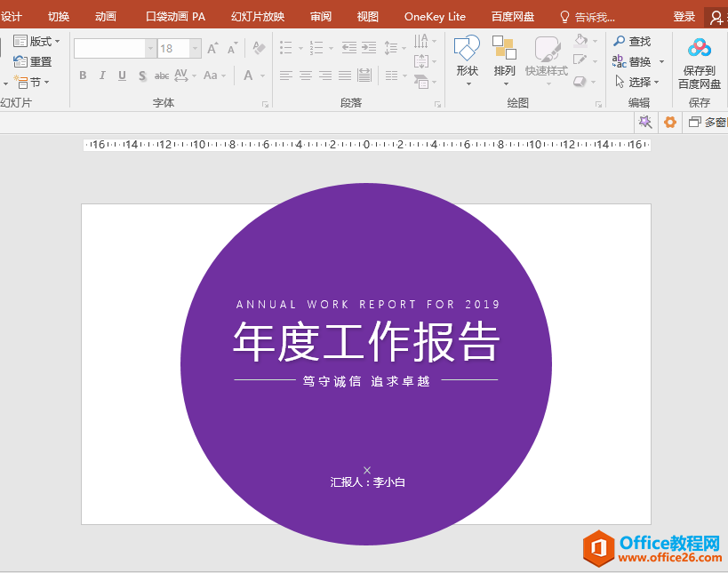Open the Font Color dropdown arrow
The height and width of the screenshot is (573, 728).
263,76
